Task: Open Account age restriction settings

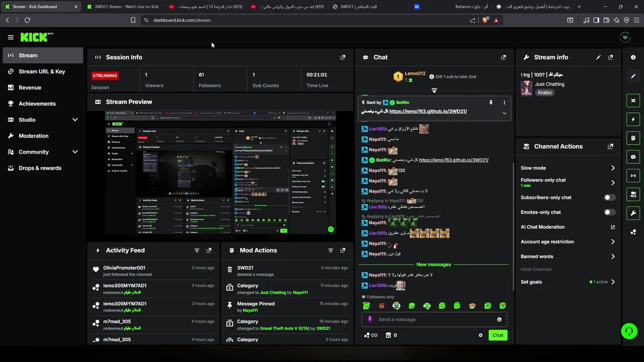Action: pyautogui.click(x=568, y=242)
